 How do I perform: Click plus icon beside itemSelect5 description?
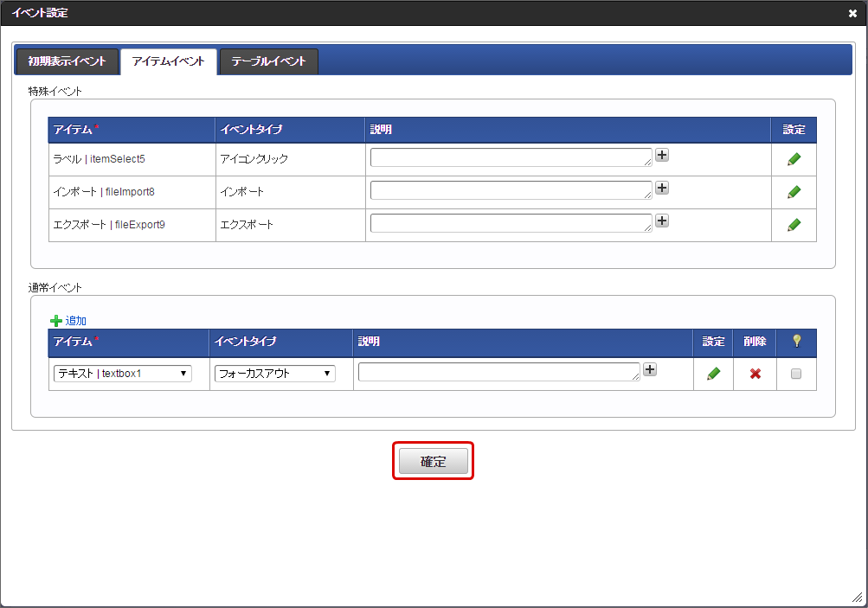662,155
